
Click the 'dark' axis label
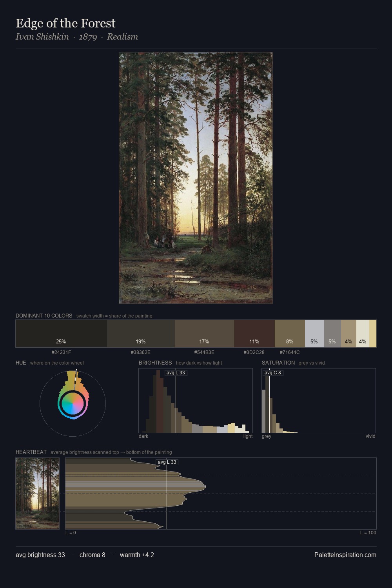(143, 436)
